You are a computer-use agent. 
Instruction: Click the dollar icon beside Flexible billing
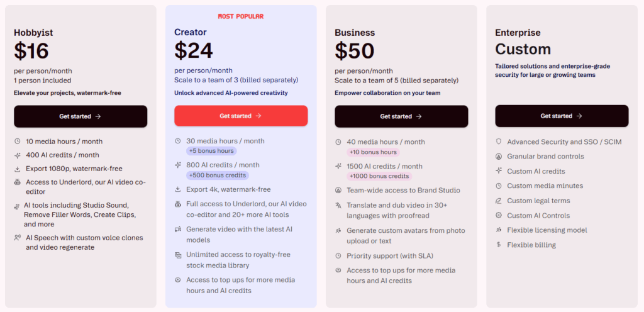(x=499, y=245)
